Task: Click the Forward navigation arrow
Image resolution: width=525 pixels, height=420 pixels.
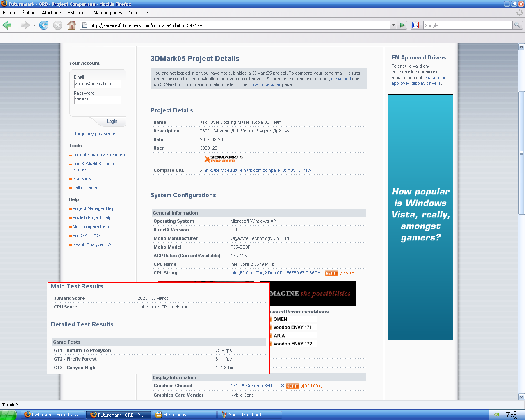Action: tap(25, 25)
